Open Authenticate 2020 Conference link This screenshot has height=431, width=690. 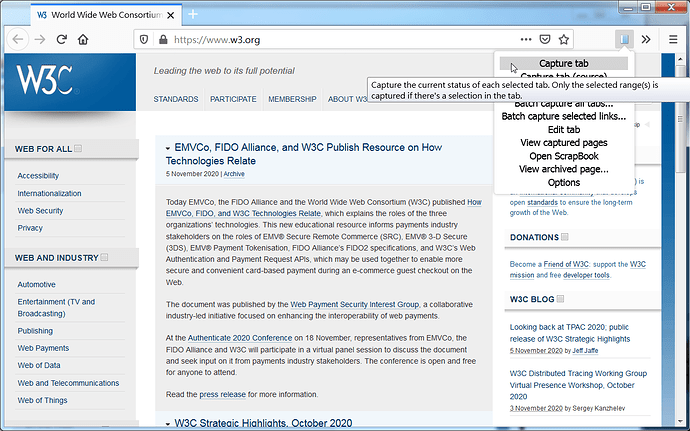click(240, 338)
